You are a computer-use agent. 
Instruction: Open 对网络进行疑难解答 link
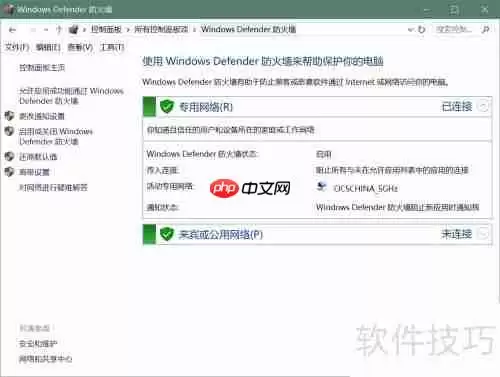[x=53, y=187]
